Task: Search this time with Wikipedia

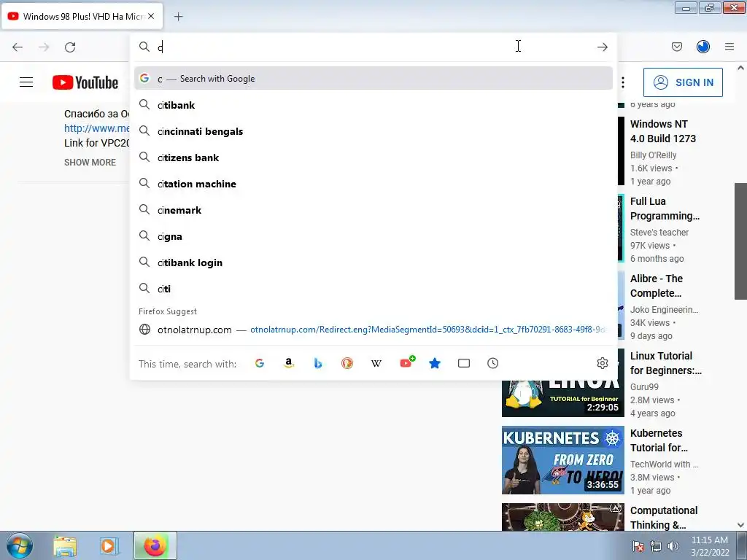Action: 376,363
